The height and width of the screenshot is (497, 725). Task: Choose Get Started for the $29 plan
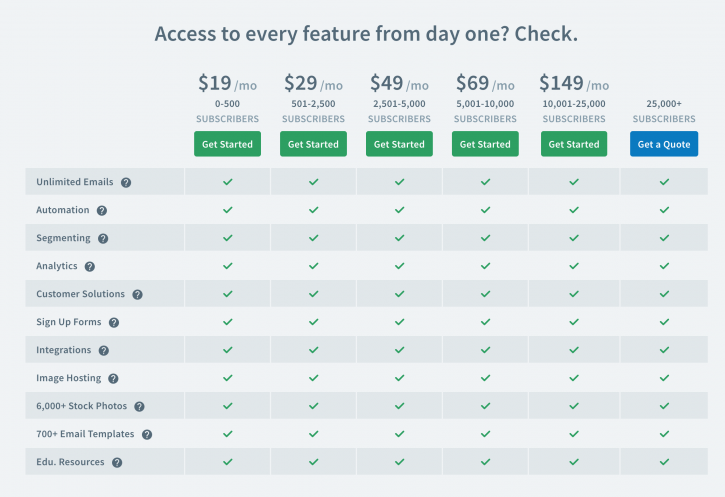[313, 144]
